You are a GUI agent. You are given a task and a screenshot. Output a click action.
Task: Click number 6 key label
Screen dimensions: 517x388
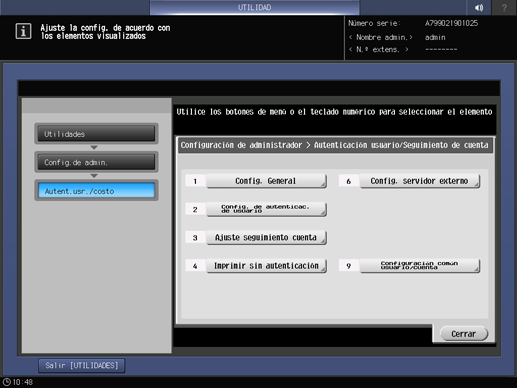coord(349,181)
